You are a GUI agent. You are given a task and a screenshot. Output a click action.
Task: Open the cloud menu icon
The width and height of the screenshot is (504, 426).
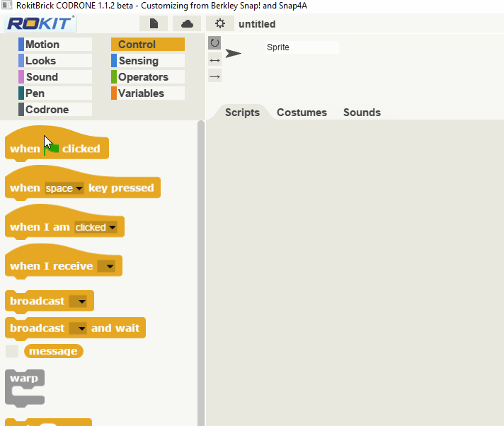(187, 24)
